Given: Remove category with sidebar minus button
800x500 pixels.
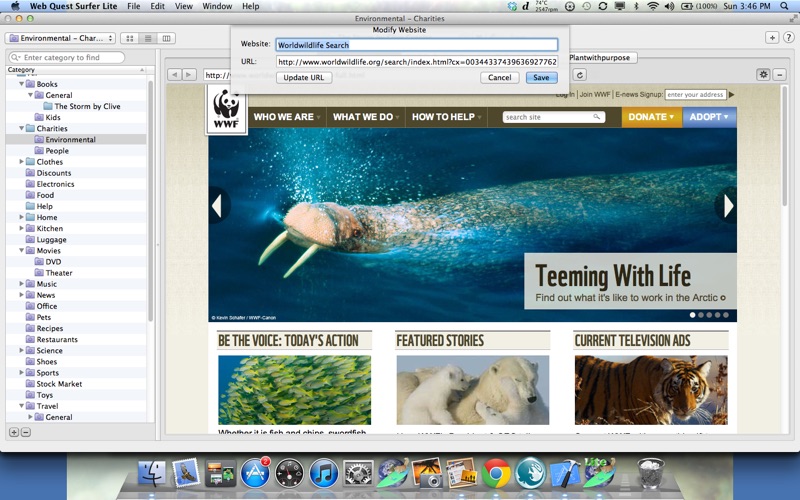Looking at the screenshot, I should pyautogui.click(x=26, y=432).
